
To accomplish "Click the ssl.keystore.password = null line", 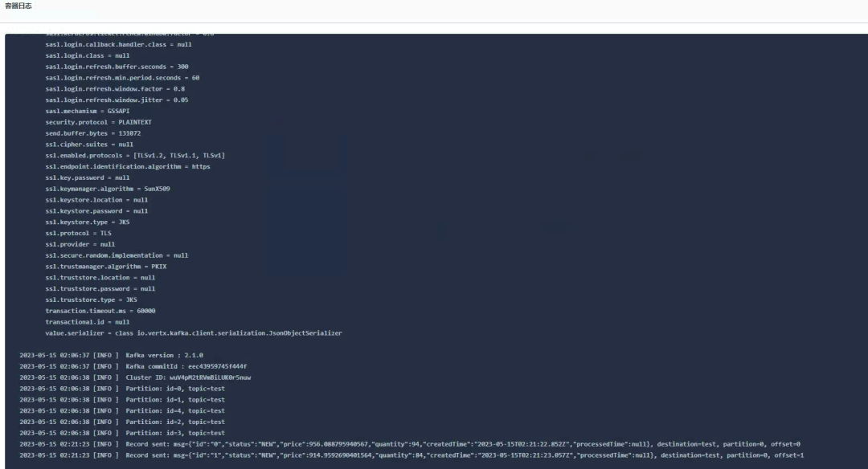I will tap(97, 210).
